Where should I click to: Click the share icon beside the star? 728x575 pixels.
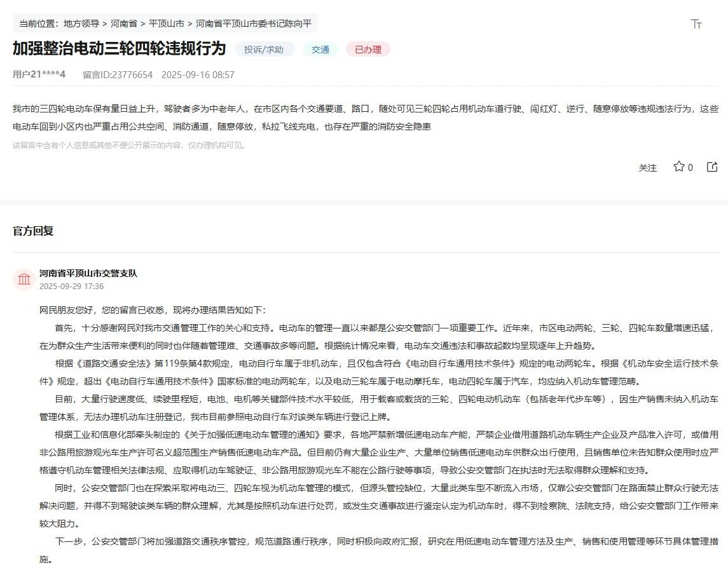tap(712, 167)
